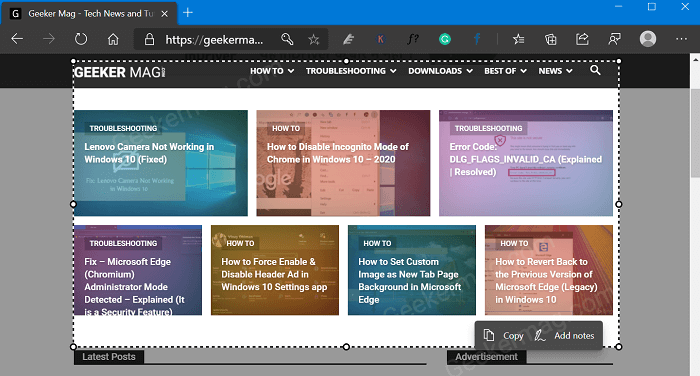Image resolution: width=700 pixels, height=376 pixels.
Task: Open the Collections panel
Action: 550,39
